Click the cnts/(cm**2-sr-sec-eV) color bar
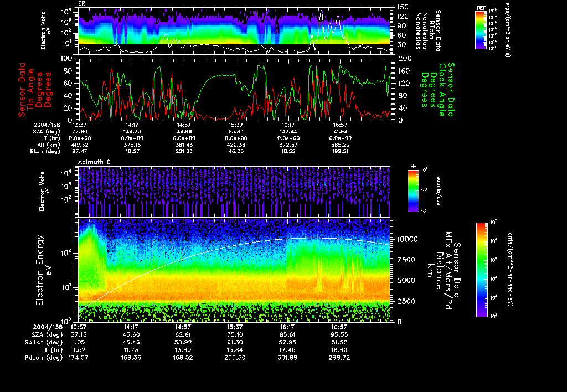Image resolution: width=567 pixels, height=392 pixels. tap(482, 270)
